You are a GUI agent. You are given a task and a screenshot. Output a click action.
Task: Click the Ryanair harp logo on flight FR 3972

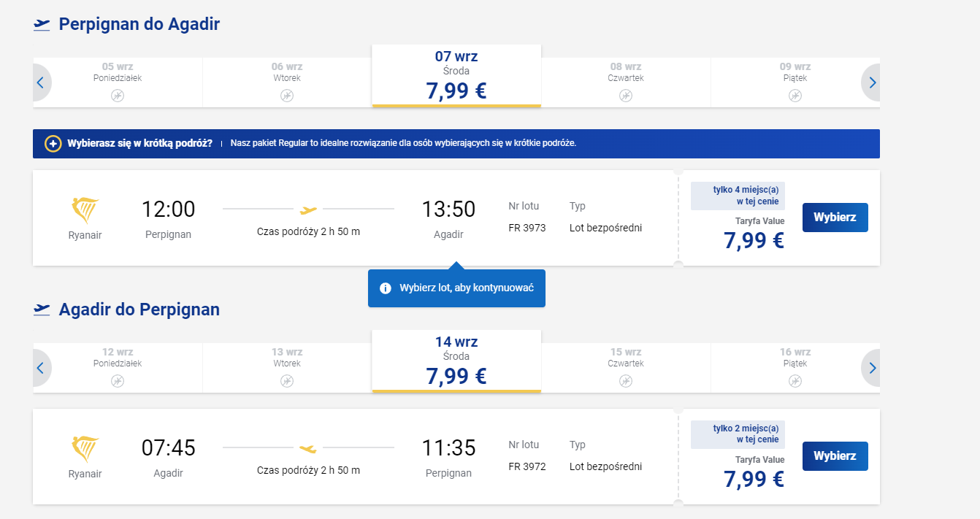coord(85,448)
